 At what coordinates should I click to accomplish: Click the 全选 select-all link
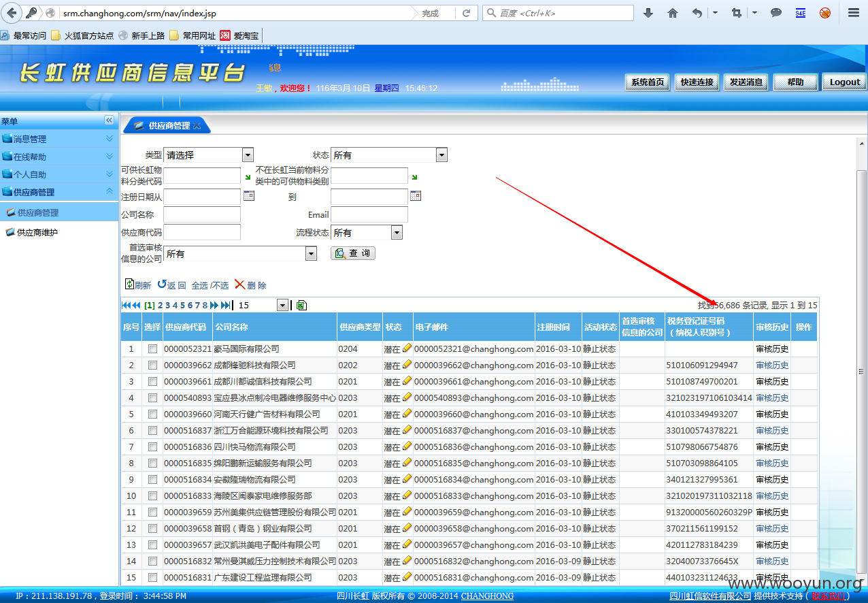click(200, 285)
